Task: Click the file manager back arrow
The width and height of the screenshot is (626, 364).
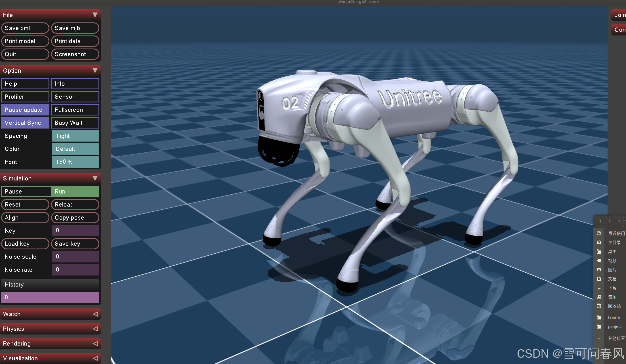Action: (x=600, y=221)
